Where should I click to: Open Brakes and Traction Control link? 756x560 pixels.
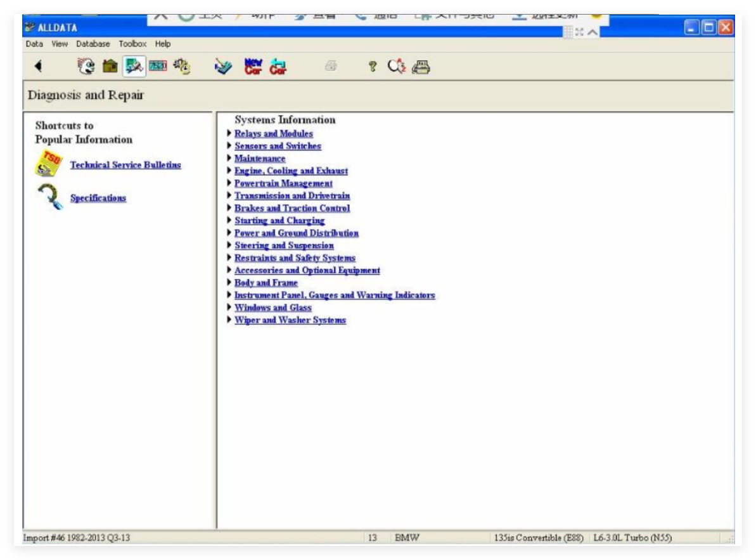click(292, 208)
